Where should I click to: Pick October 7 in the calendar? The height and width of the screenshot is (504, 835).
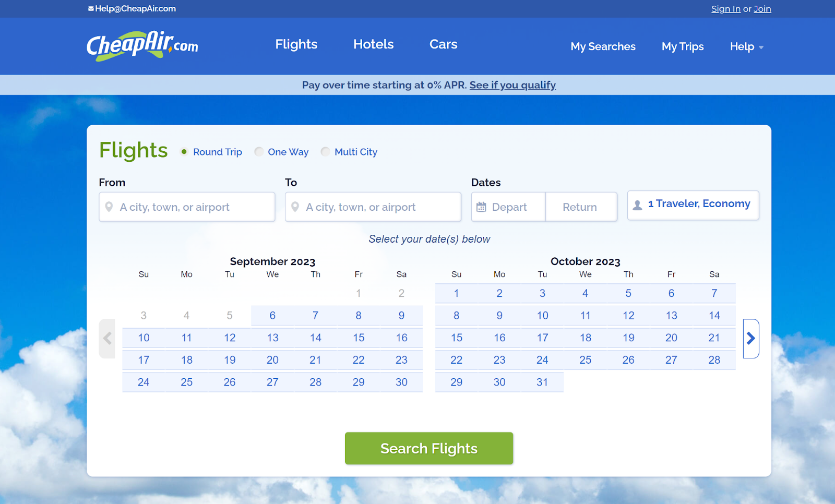tap(714, 293)
